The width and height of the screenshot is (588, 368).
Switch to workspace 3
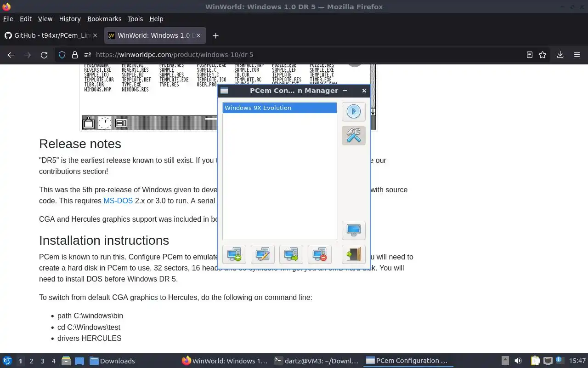[42, 361]
